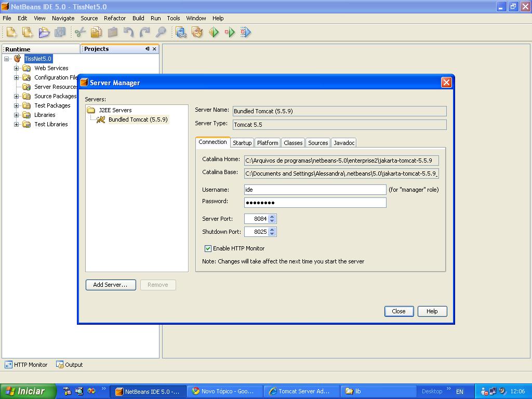This screenshot has width=532, height=399.
Task: Click the Run Main Project icon
Action: click(214, 32)
